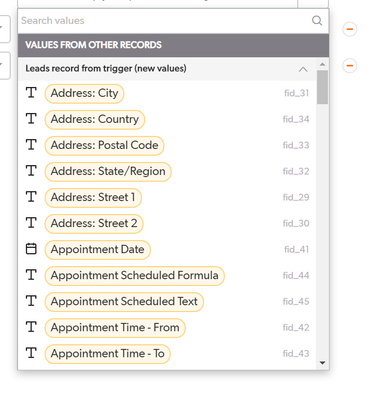
Task: Click the text type icon beside Address: City
Action: tap(31, 93)
